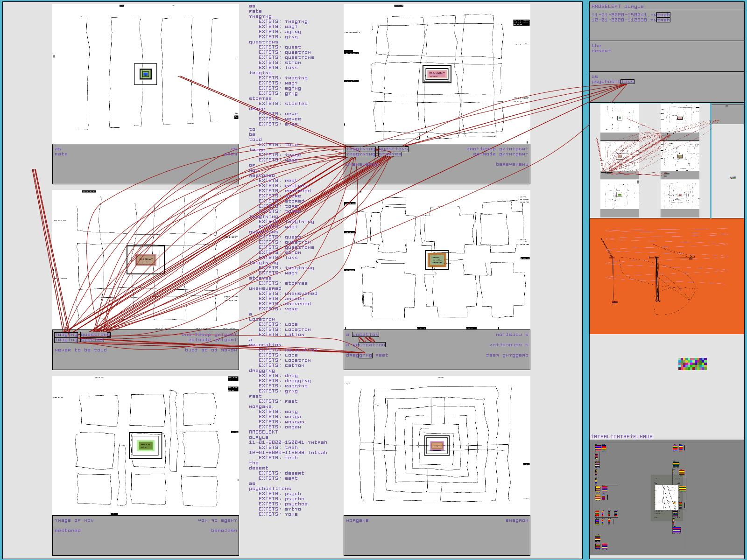The height and width of the screenshot is (560, 747).
Task: Click boxed 'trah' on the 11-01-2020 line
Action: point(663,15)
